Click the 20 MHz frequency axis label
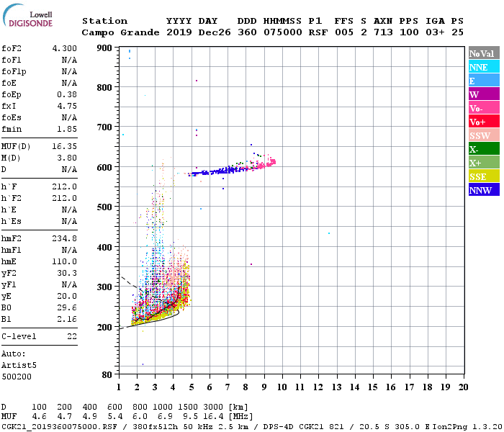Viewport: 504px width, 432px height. 463,387
